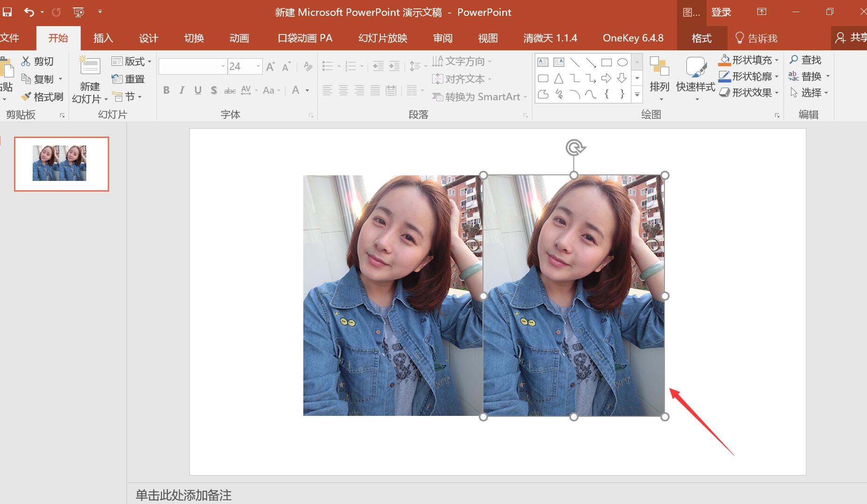Image resolution: width=867 pixels, height=504 pixels.
Task: Increase font size with larger A icon
Action: tap(270, 66)
